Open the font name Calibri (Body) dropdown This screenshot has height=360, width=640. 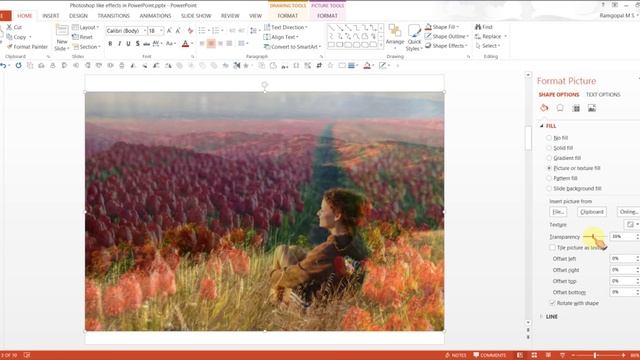(x=144, y=31)
